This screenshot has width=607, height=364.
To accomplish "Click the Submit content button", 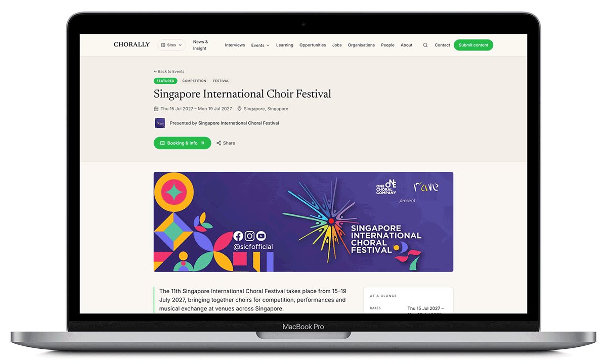I will point(473,45).
